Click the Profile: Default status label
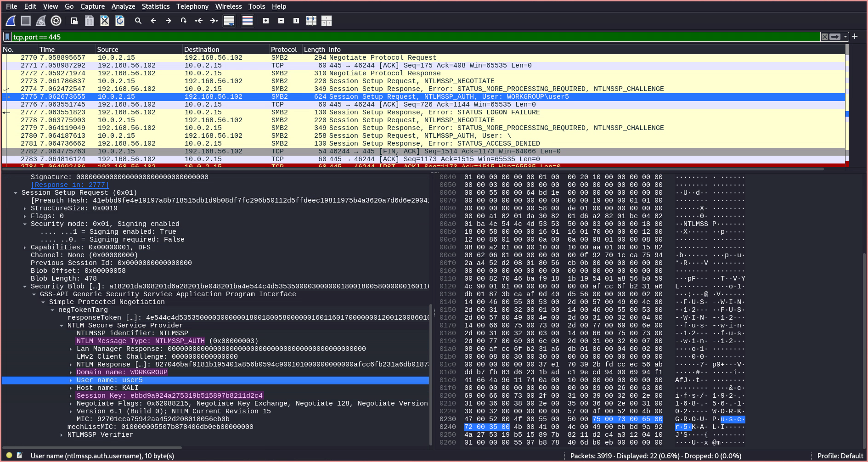The image size is (868, 462). [x=840, y=456]
